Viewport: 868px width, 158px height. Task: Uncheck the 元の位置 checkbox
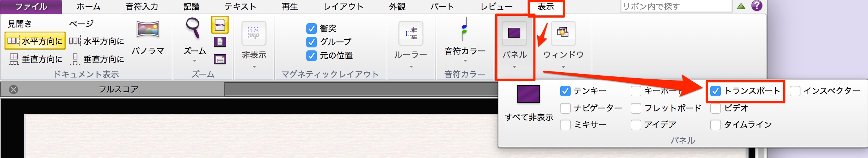[311, 56]
